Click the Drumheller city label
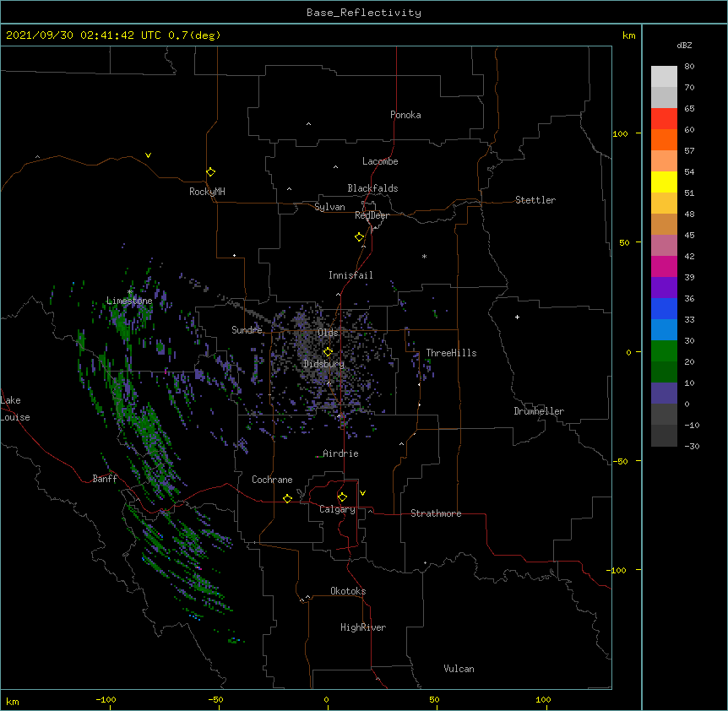 point(539,411)
